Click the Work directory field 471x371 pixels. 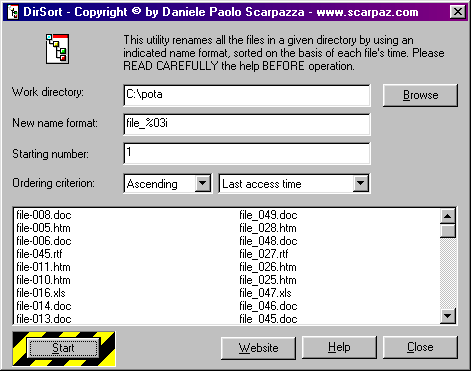tap(247, 95)
